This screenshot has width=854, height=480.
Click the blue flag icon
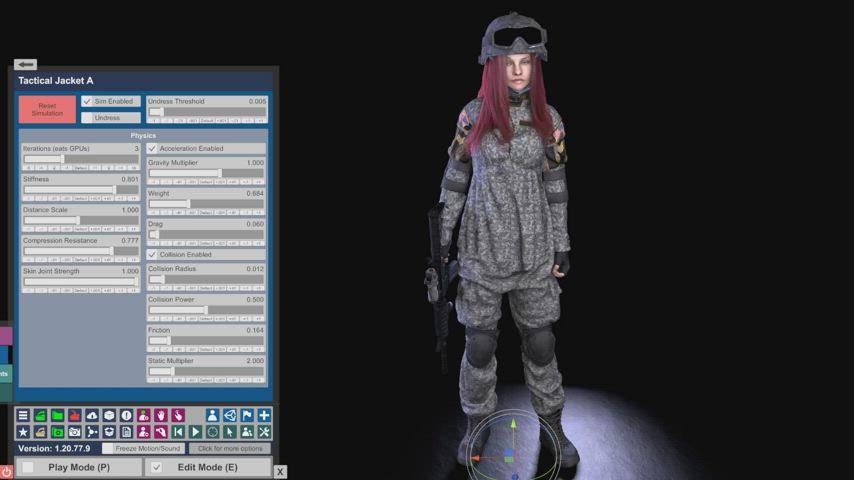247,415
